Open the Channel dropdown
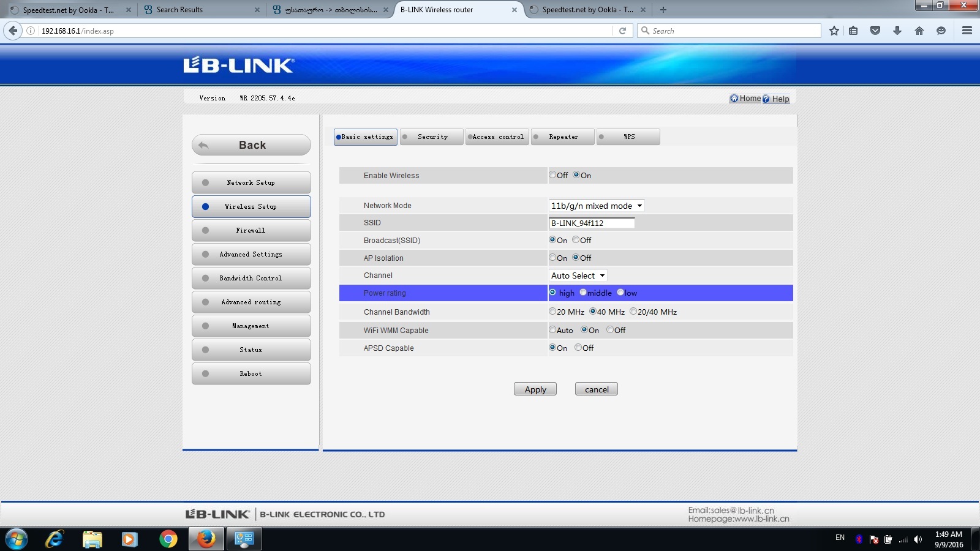Viewport: 980px width, 551px height. pos(578,275)
